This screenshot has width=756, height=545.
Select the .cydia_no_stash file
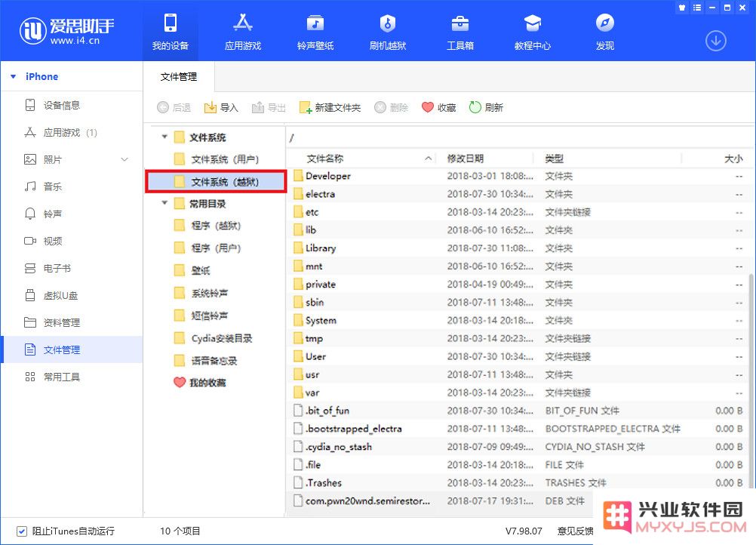518,447
